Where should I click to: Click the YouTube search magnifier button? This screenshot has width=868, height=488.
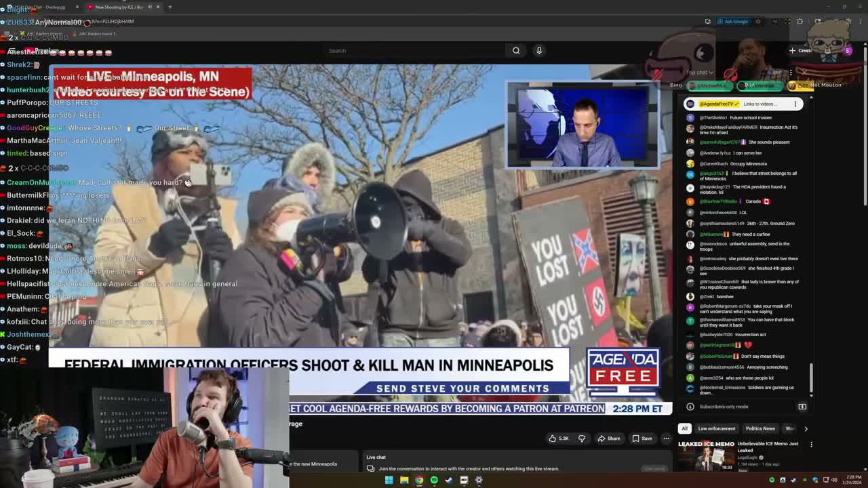(516, 50)
